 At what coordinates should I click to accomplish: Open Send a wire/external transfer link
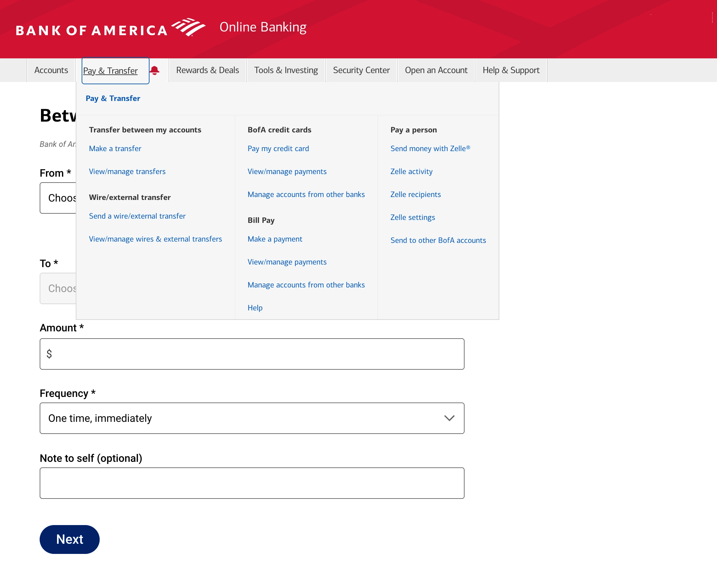tap(137, 216)
